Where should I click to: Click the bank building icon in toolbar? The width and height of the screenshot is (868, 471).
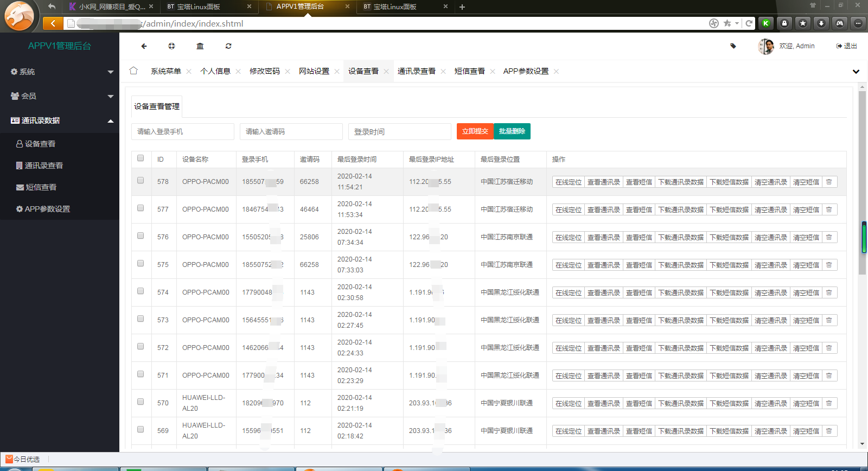pyautogui.click(x=200, y=46)
